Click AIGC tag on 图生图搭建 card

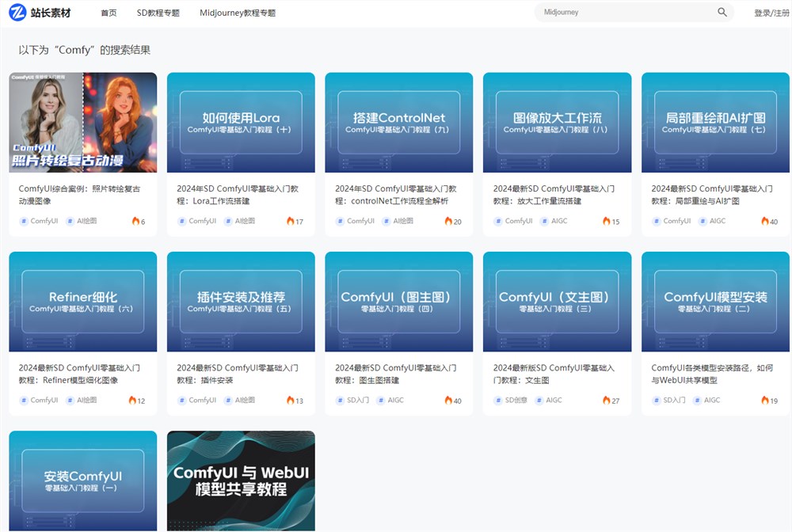point(391,401)
